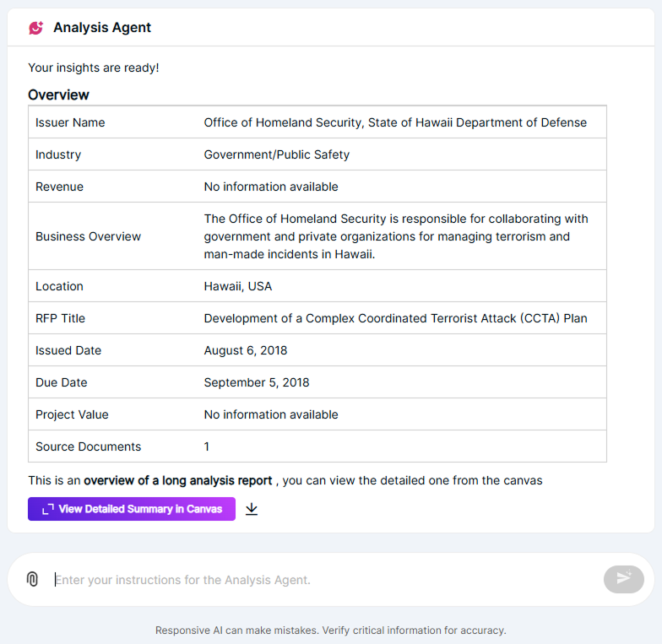Image resolution: width=662 pixels, height=644 pixels.
Task: Click the Analysis Agent logo icon
Action: pyautogui.click(x=35, y=28)
